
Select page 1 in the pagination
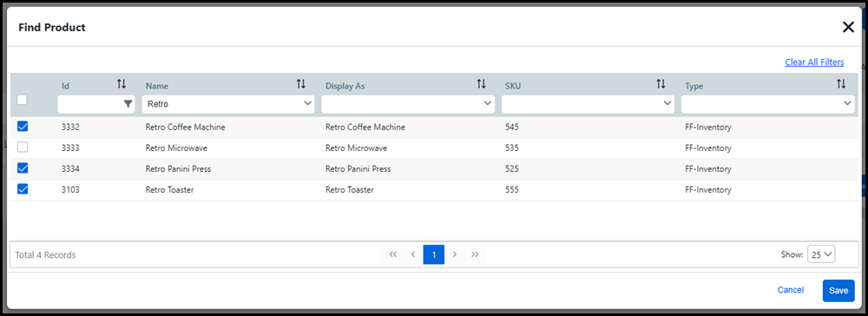[434, 254]
